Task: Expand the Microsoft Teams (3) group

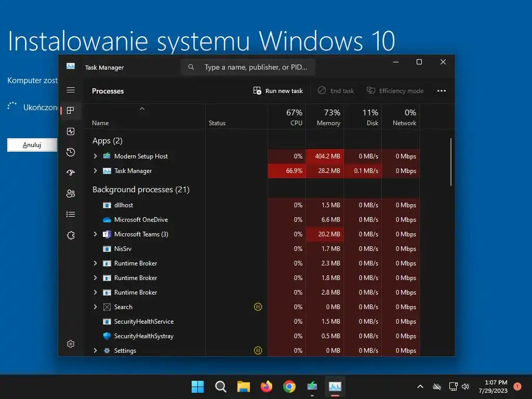Action: coord(96,234)
